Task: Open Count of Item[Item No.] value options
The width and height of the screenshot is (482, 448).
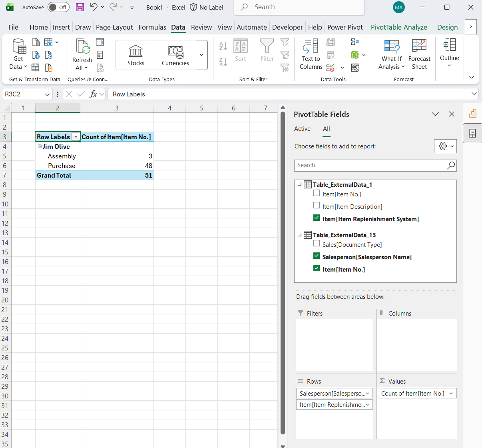Action: point(452,393)
